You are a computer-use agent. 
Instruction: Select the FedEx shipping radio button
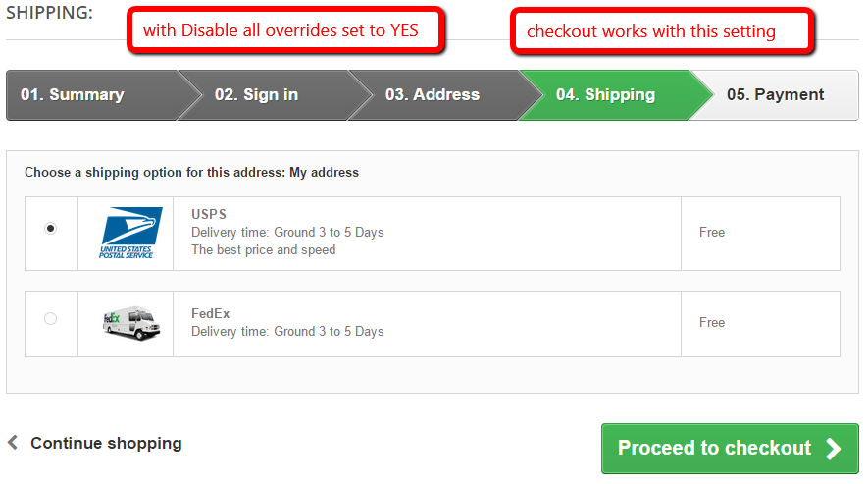click(51, 318)
